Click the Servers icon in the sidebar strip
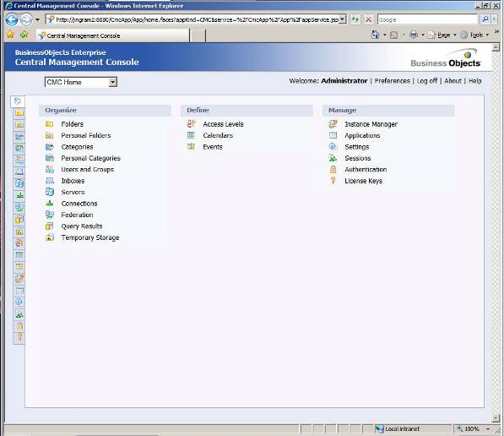 tap(19, 183)
